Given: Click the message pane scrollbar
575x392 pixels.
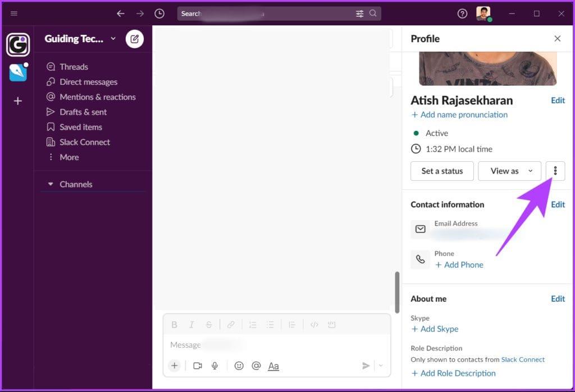Looking at the screenshot, I should 397,292.
